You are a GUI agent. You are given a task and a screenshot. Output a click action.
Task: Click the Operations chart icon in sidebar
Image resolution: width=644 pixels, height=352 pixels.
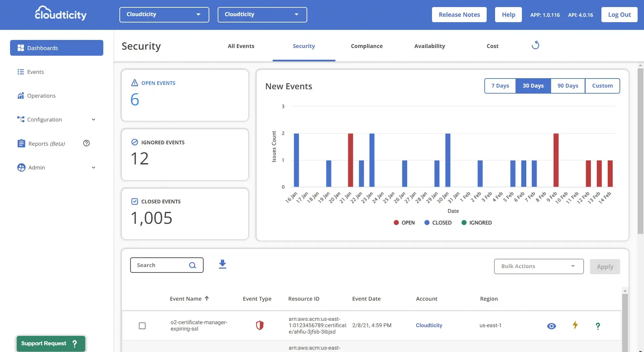21,96
